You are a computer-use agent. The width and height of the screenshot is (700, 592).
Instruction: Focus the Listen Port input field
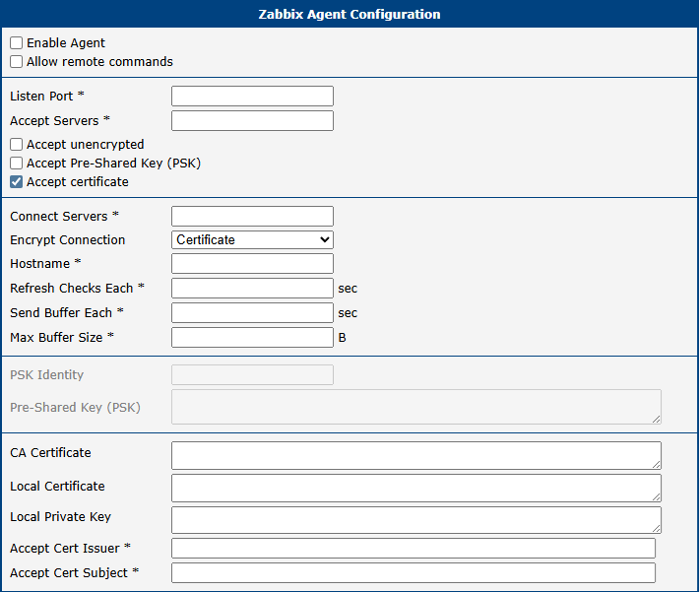(252, 97)
